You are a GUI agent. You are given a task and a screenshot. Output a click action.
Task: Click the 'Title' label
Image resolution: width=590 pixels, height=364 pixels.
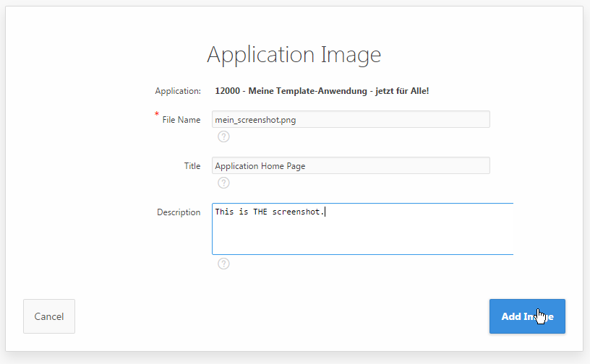click(192, 166)
